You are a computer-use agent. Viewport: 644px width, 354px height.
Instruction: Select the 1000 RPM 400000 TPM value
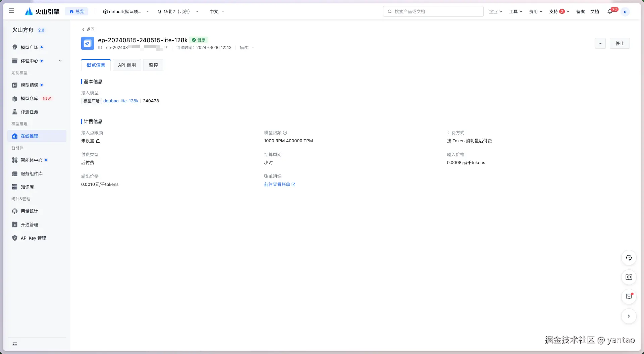pyautogui.click(x=288, y=141)
